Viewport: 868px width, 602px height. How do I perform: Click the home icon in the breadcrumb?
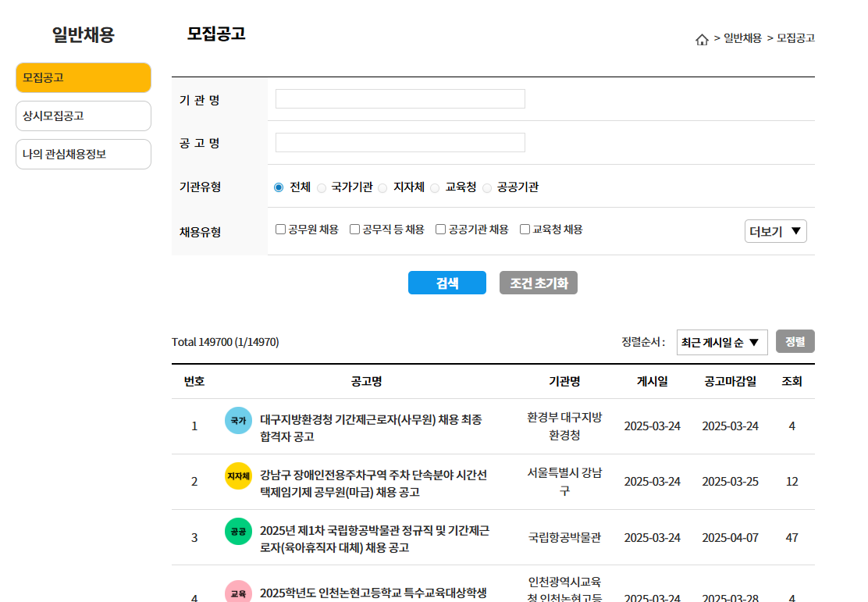pos(700,37)
